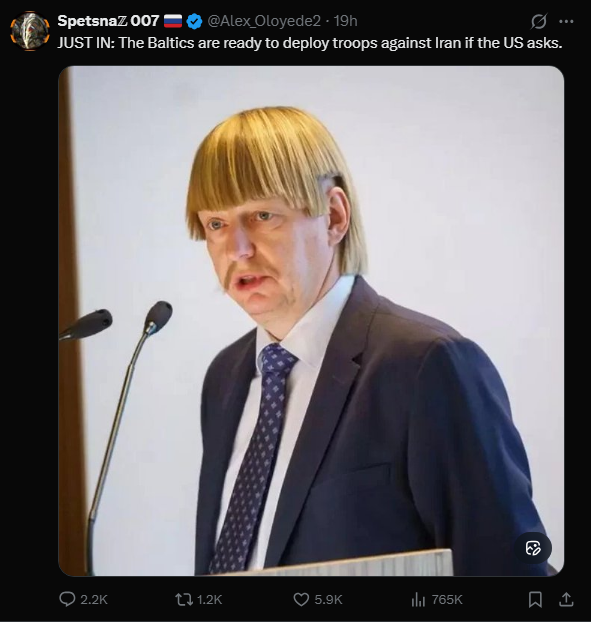Share the post via upload arrow icon
This screenshot has height=622, width=591.
[566, 599]
